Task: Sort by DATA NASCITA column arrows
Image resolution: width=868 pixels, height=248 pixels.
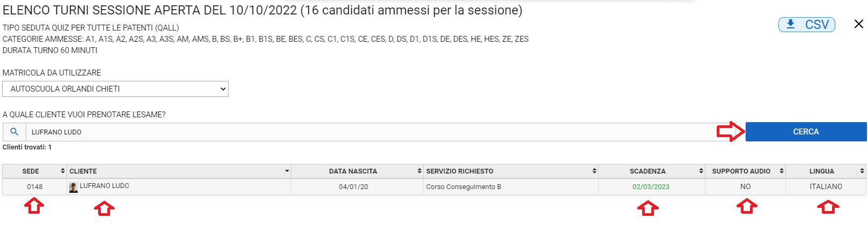Action: pos(420,171)
